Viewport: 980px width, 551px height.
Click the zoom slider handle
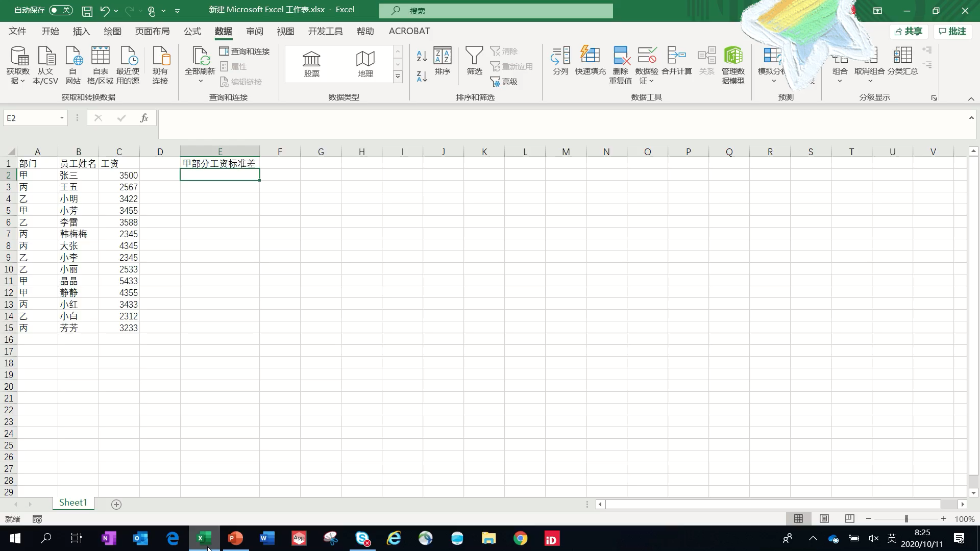click(x=906, y=519)
